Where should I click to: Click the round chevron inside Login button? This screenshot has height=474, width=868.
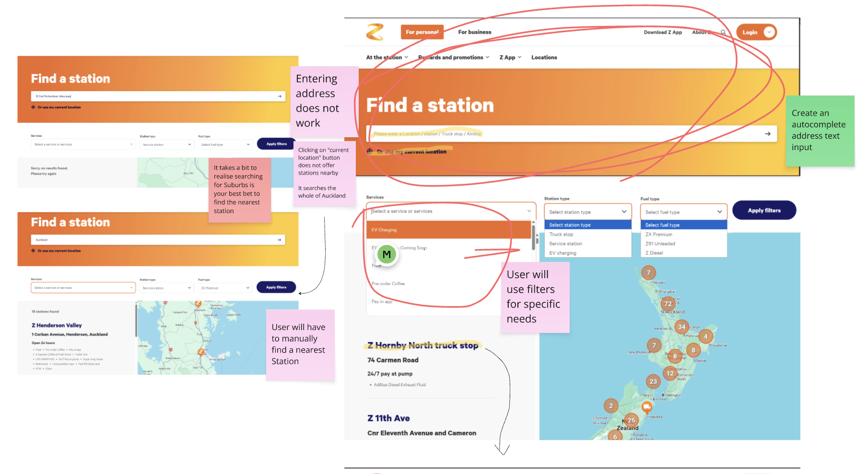(x=769, y=32)
